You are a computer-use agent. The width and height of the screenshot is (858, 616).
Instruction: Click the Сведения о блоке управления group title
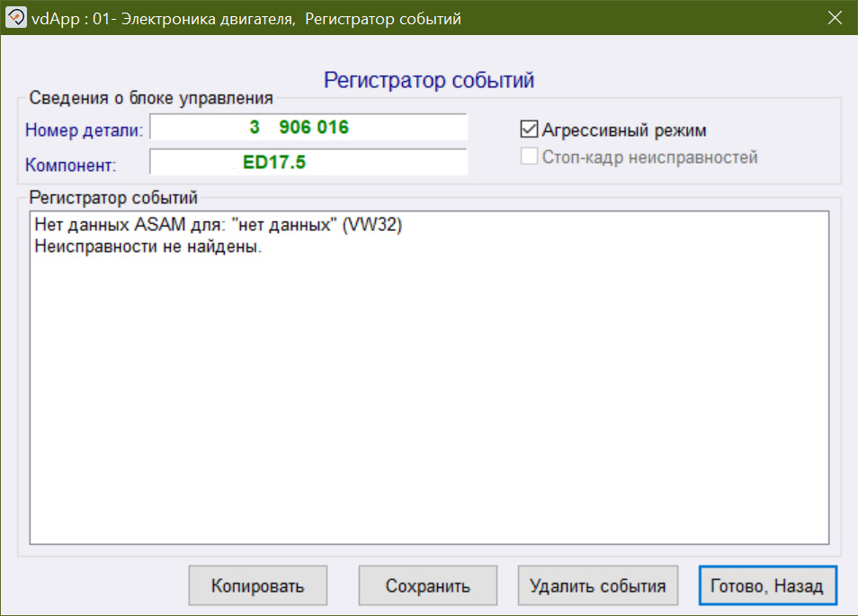151,98
